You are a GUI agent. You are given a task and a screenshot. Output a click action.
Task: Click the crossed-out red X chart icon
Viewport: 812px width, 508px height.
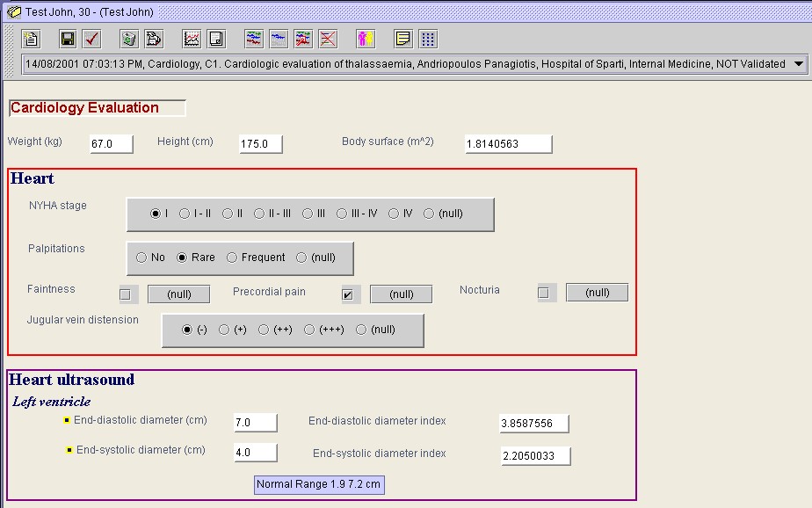(328, 39)
